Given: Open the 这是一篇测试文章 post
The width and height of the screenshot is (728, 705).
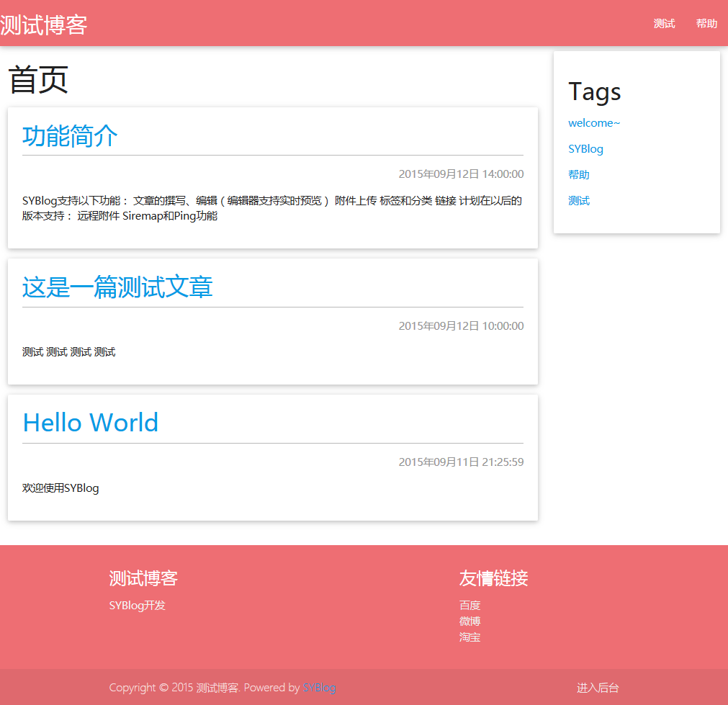Looking at the screenshot, I should (x=117, y=287).
